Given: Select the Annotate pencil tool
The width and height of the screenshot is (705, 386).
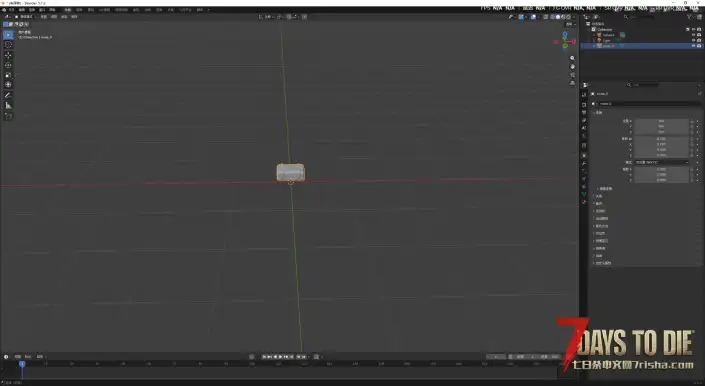Looking at the screenshot, I should 8,95.
